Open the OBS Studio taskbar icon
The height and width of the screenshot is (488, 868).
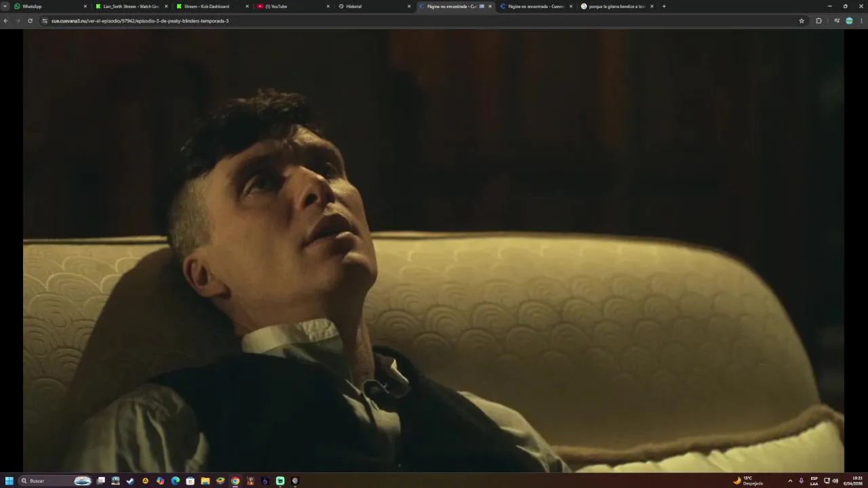click(x=295, y=481)
